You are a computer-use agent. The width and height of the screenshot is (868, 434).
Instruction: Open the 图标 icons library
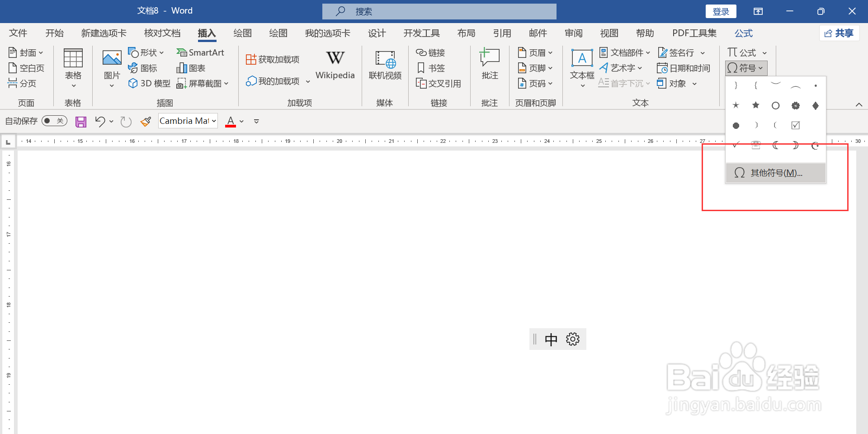142,68
